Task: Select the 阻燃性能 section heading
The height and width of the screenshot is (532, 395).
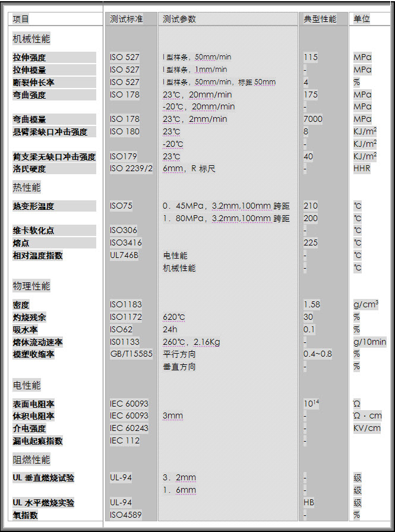Action: click(31, 460)
